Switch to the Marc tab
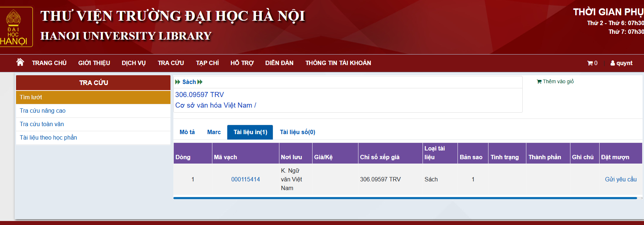Image resolution: width=644 pixels, height=225 pixels. click(x=214, y=132)
